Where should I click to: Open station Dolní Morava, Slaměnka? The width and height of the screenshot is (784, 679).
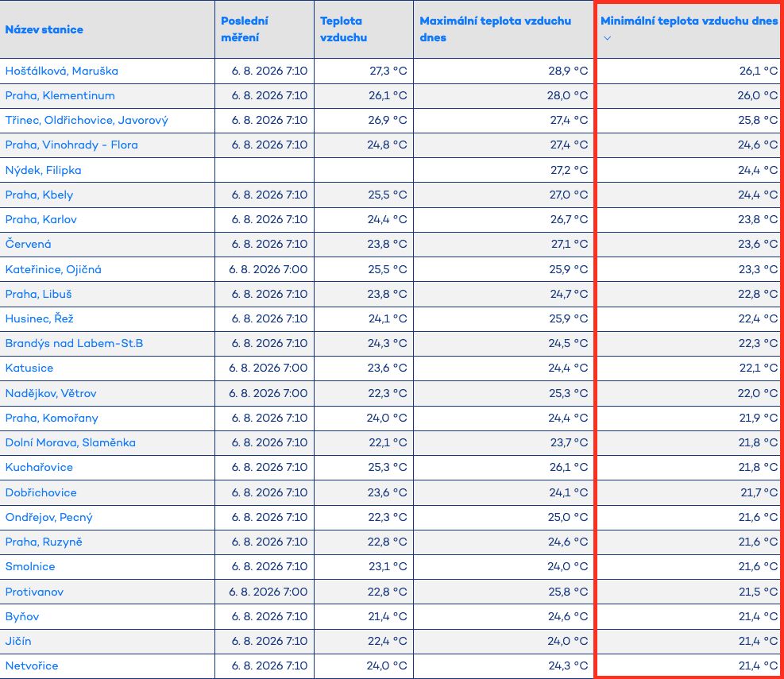(71, 442)
